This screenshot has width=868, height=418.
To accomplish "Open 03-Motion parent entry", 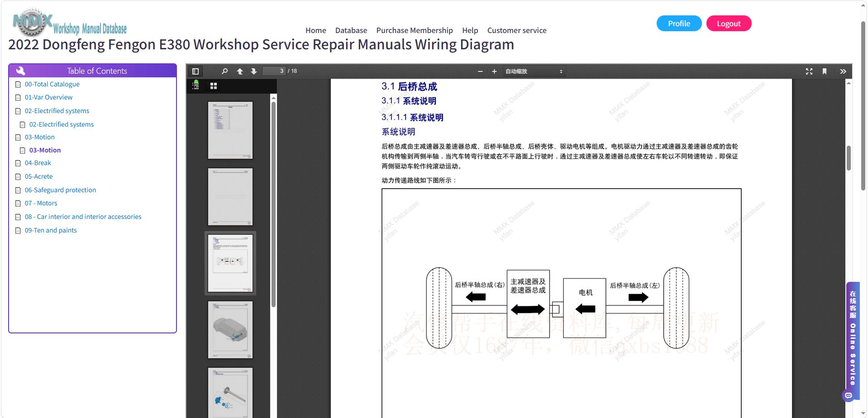I will pos(40,137).
